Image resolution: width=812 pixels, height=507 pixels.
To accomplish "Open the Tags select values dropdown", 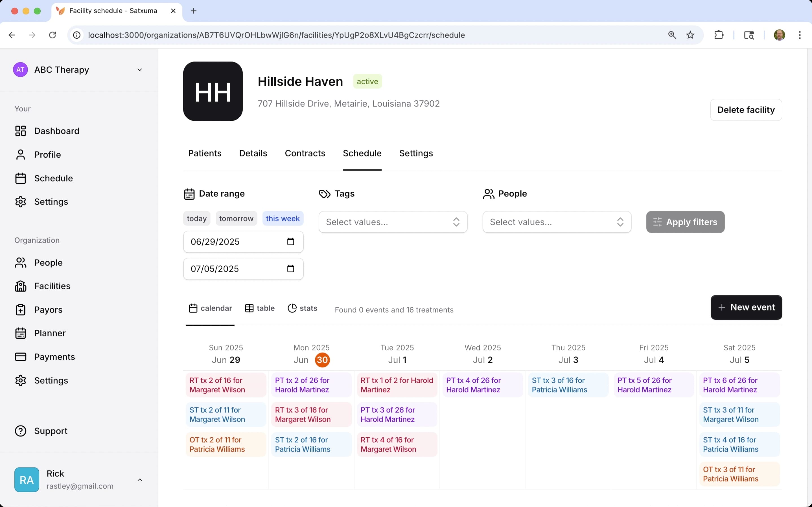I will pos(393,222).
